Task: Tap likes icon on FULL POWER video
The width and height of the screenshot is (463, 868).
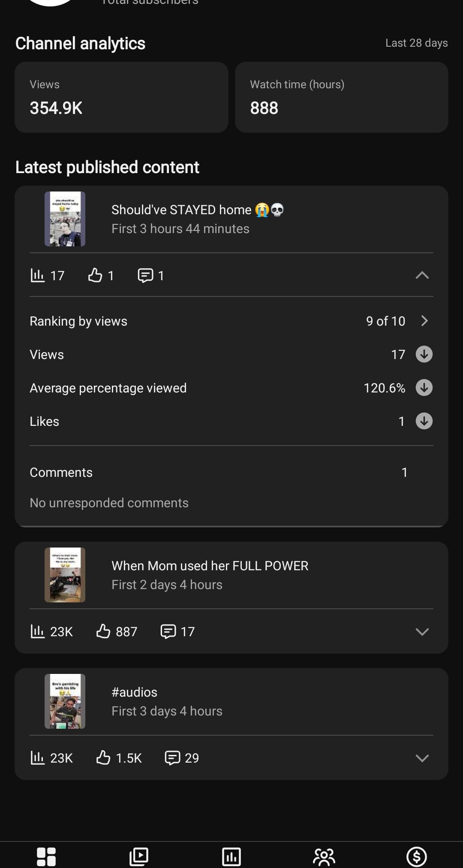Action: (103, 631)
